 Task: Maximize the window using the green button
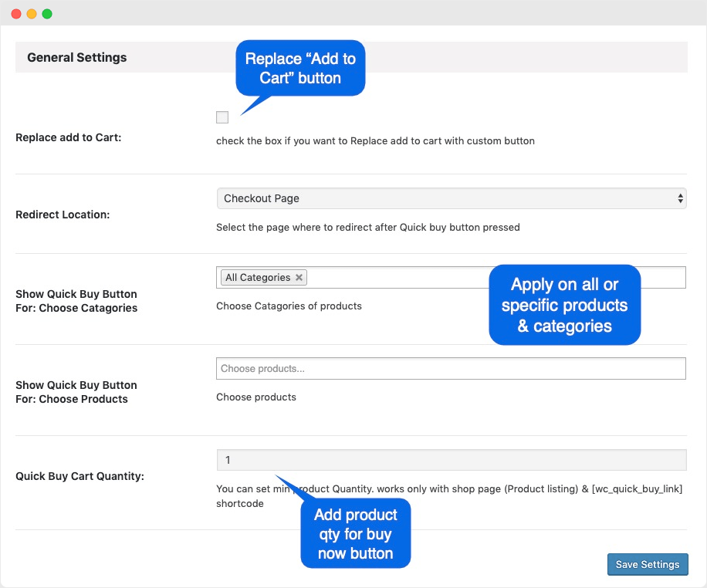tap(47, 14)
